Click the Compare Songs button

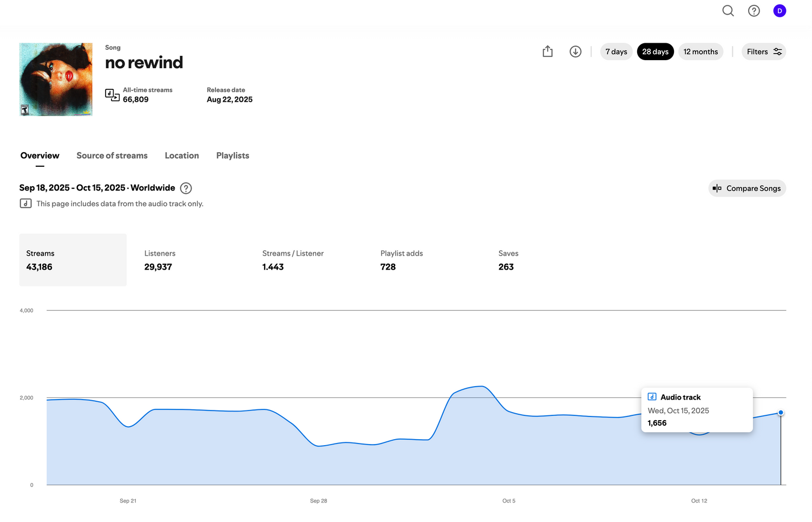tap(746, 188)
